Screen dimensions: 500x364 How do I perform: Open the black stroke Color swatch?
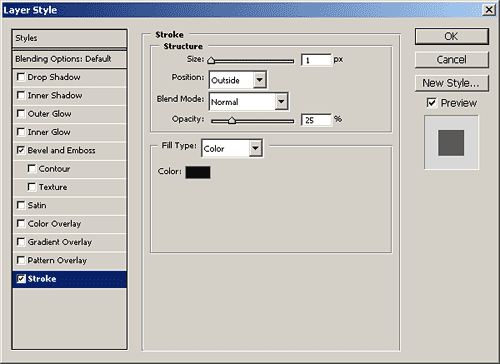(198, 172)
